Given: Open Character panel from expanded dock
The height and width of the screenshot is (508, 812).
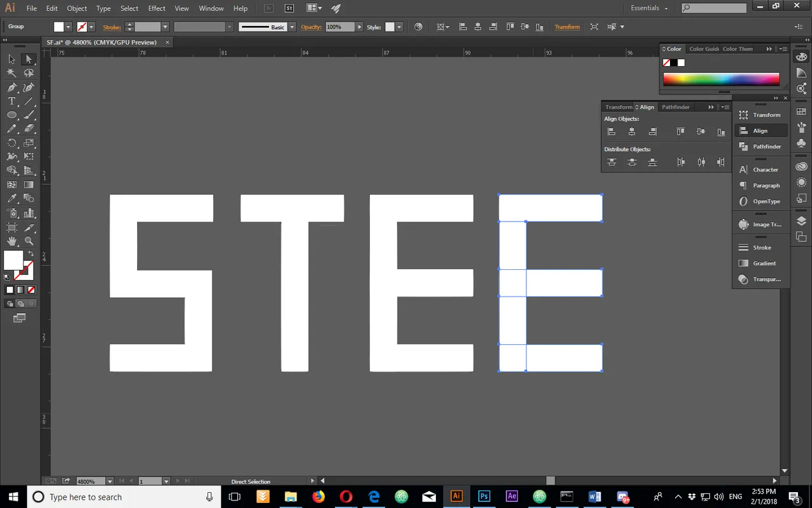Looking at the screenshot, I should [761, 170].
